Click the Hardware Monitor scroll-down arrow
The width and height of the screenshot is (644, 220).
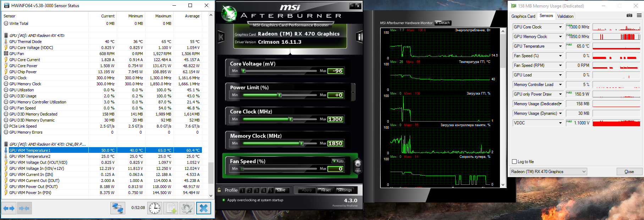(x=503, y=185)
